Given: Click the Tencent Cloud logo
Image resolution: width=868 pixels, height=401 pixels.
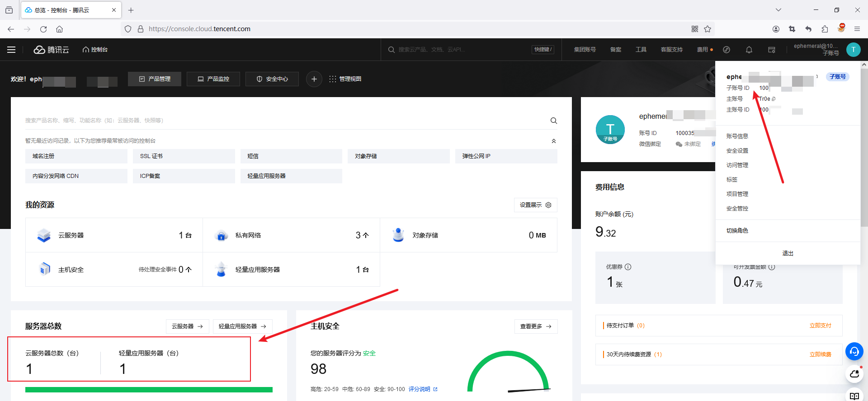Looking at the screenshot, I should pos(51,50).
